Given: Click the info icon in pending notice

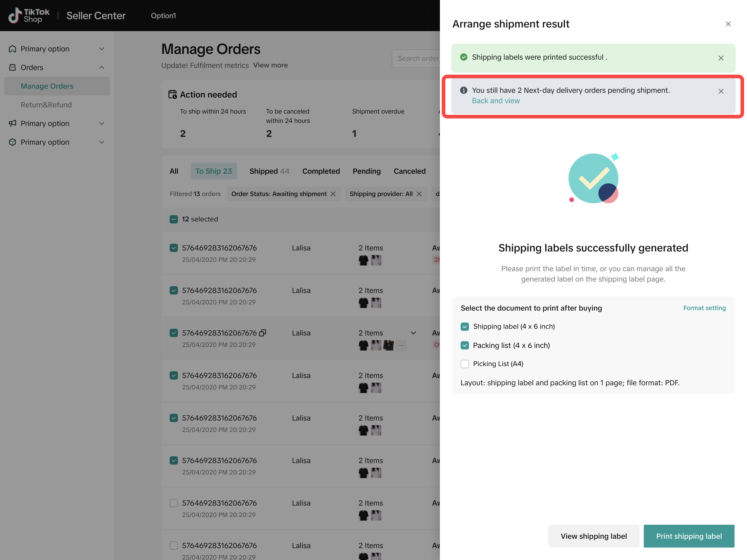Looking at the screenshot, I should pos(464,90).
